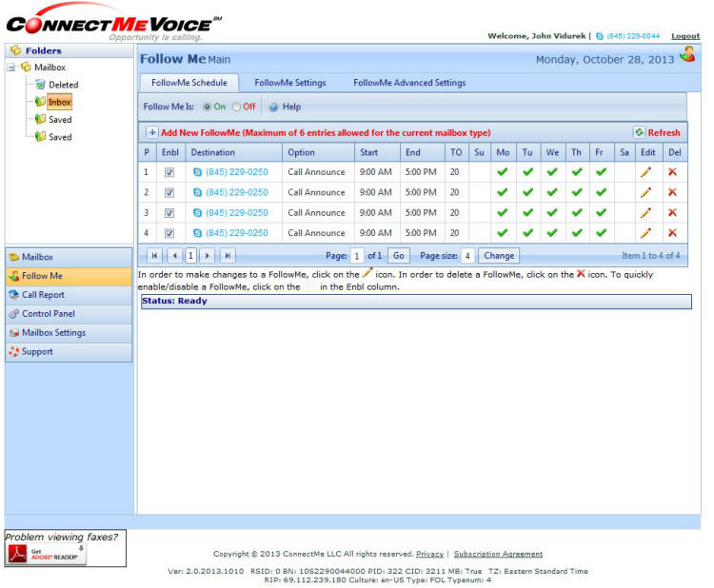This screenshot has height=588, width=714.
Task: Switch to the FollowMe Schedule tab
Action: [x=189, y=83]
